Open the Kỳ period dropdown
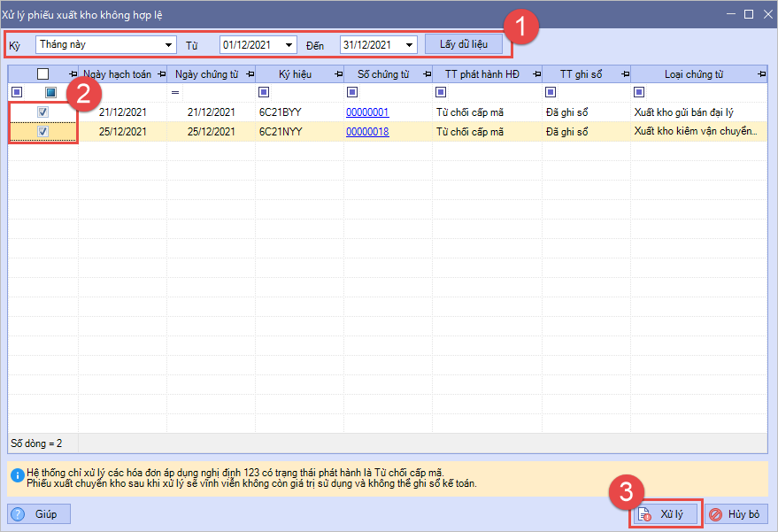Screen dimensions: 778x532 coord(169,44)
